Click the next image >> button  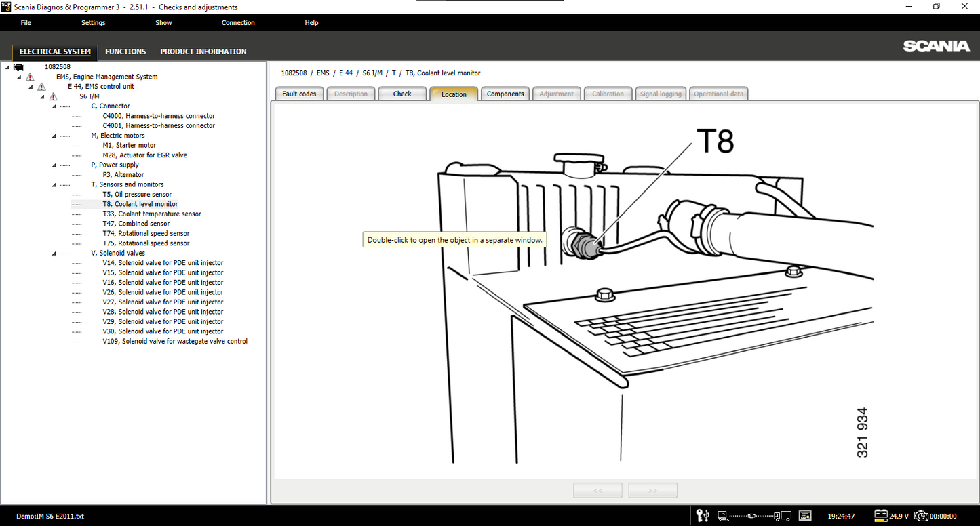click(x=652, y=490)
